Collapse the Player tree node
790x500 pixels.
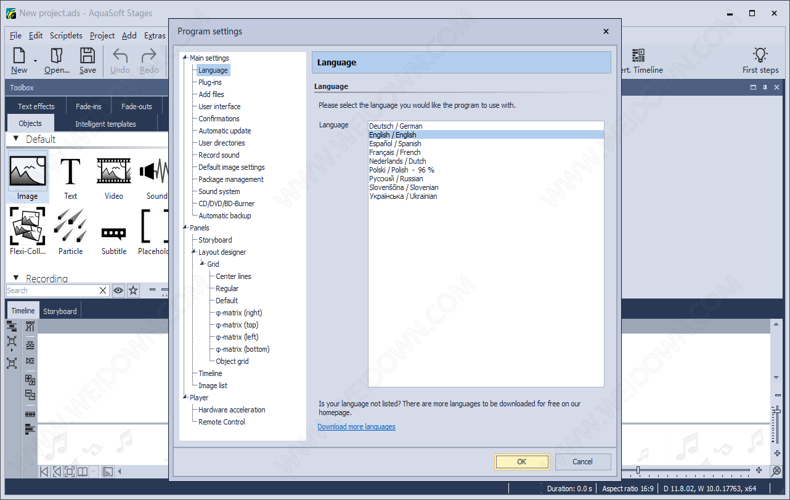coord(185,398)
